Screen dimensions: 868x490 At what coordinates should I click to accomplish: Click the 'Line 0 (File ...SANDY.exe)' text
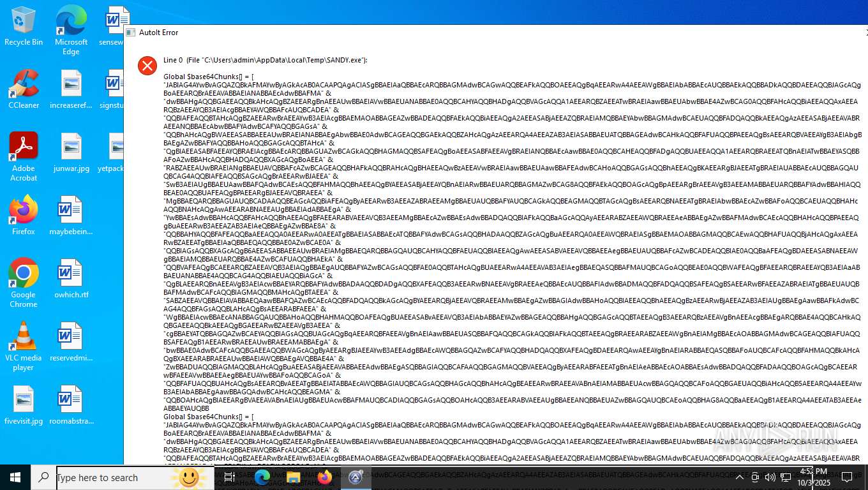point(266,60)
